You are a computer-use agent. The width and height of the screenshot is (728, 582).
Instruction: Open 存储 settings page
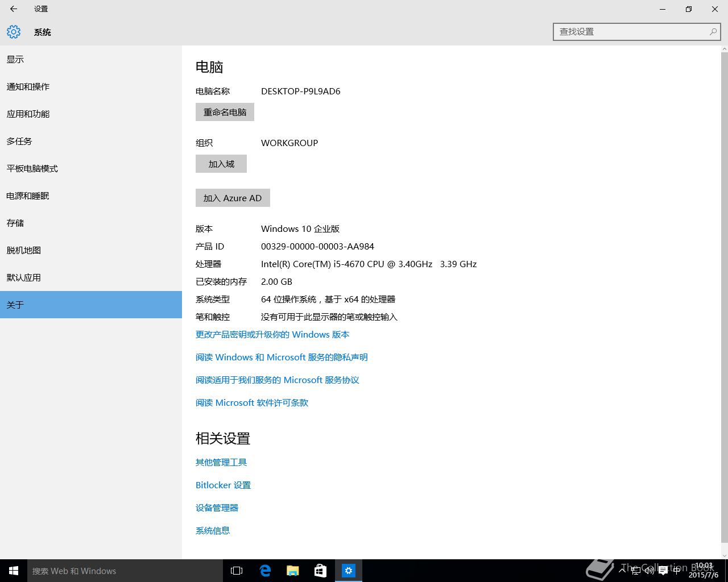click(91, 223)
